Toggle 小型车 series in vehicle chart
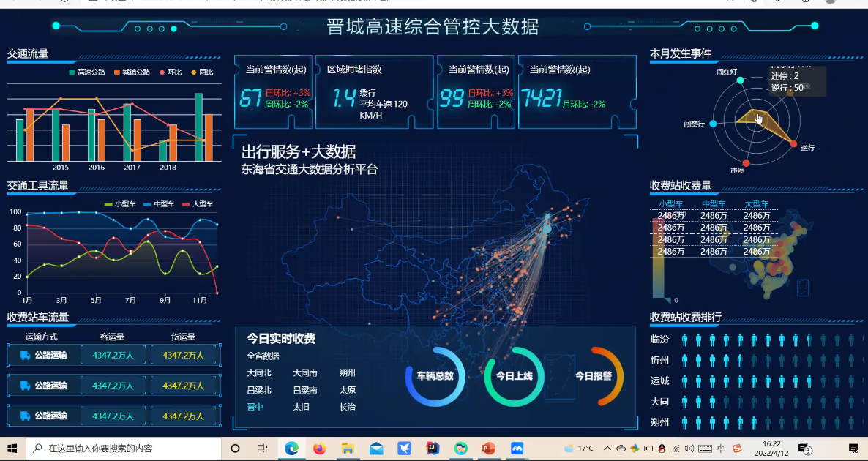 (x=119, y=204)
